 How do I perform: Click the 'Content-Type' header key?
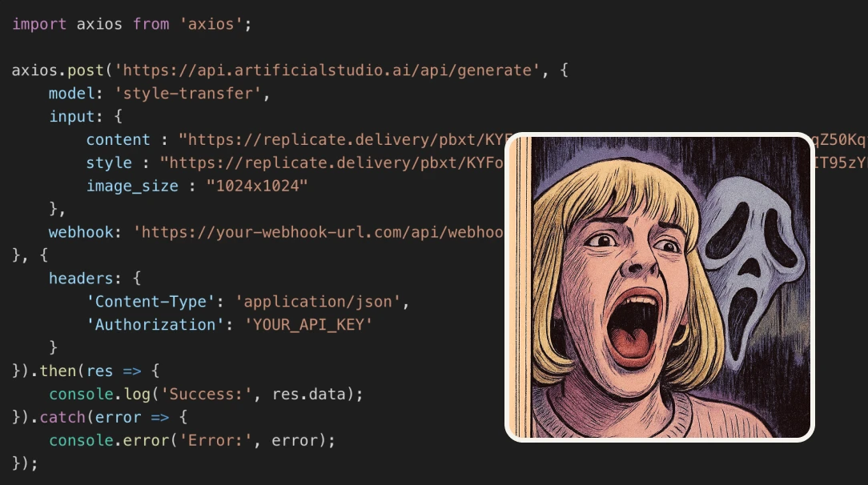(x=151, y=302)
